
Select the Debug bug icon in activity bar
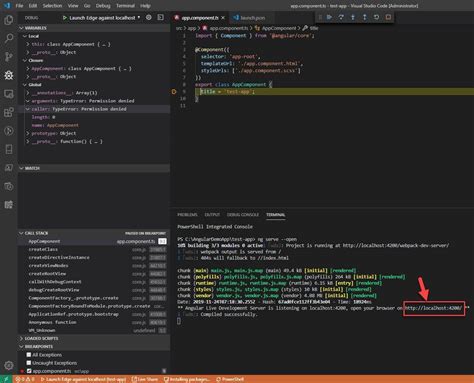pyautogui.click(x=9, y=75)
